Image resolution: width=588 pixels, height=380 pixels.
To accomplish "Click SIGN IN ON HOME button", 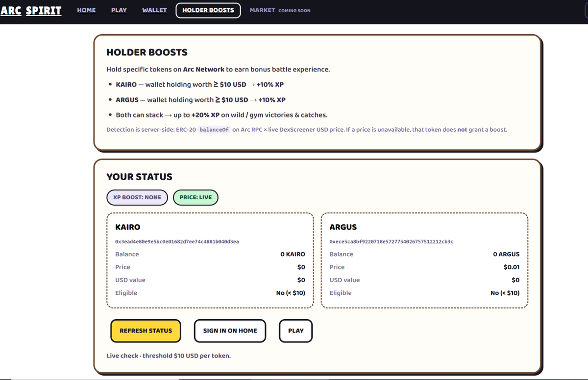I will pos(230,331).
